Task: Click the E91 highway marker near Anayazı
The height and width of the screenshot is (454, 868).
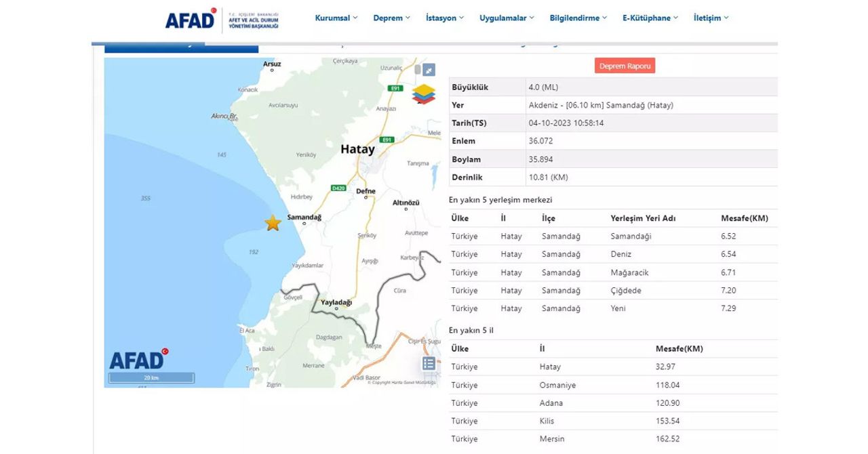Action: (x=395, y=89)
